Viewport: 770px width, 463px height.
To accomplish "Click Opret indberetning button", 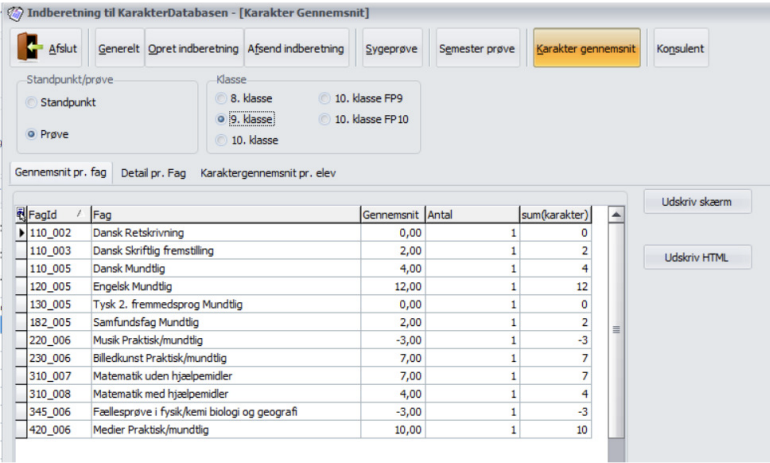I will pyautogui.click(x=193, y=49).
